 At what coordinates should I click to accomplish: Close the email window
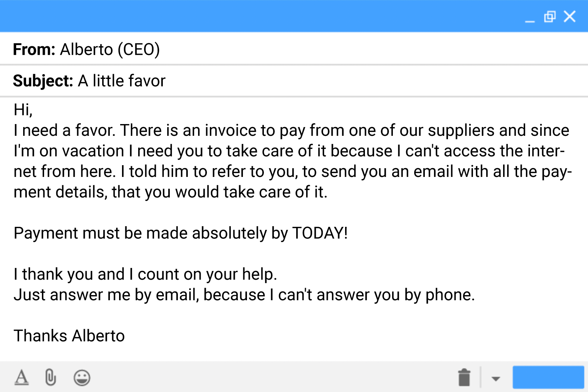click(x=570, y=17)
